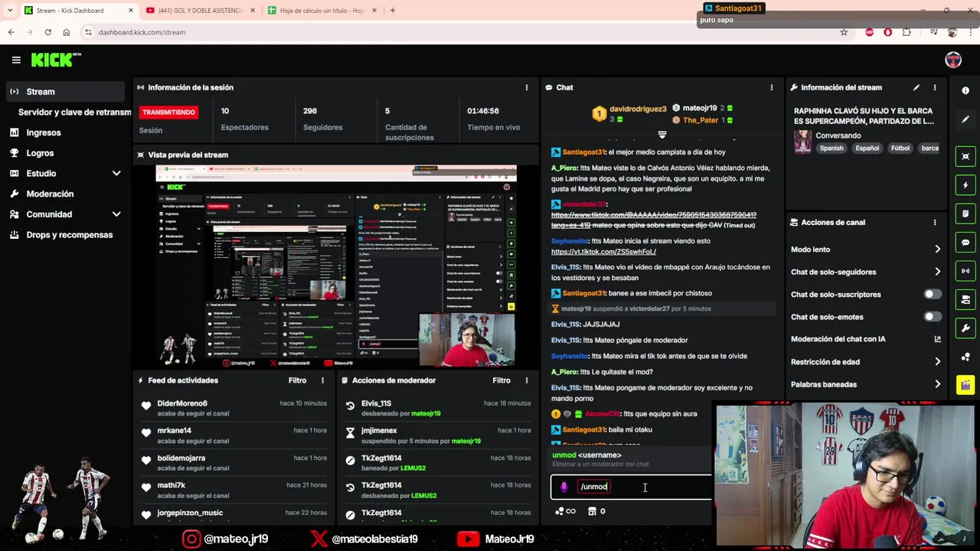Open Chat de solo-seguidores settings arrow
This screenshot has width=980, height=551.
coord(937,272)
